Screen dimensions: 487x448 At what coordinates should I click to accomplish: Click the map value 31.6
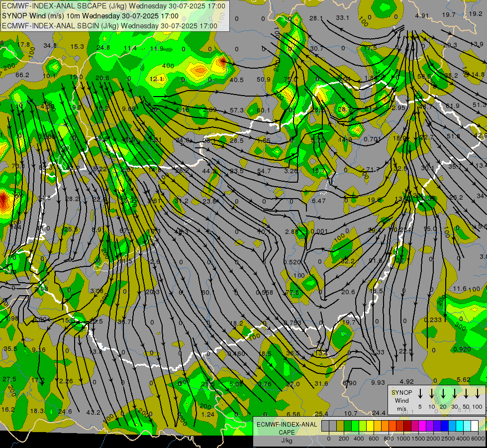pyautogui.click(x=321, y=384)
